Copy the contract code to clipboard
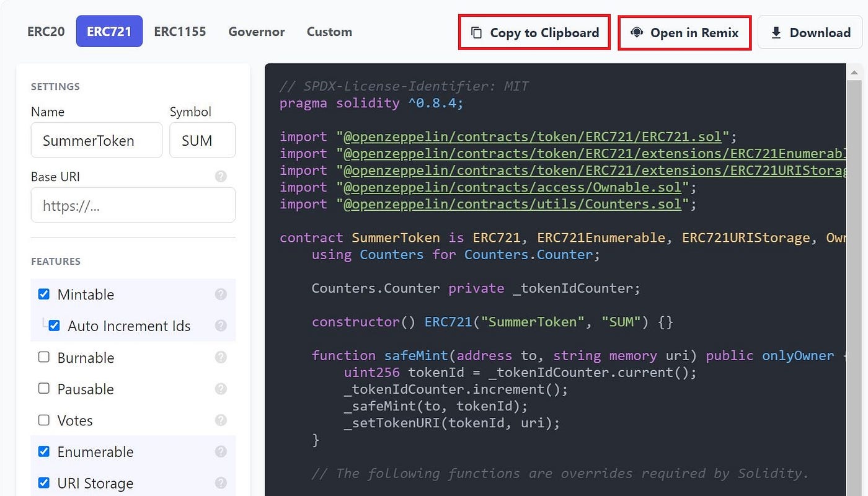Image resolution: width=868 pixels, height=496 pixels. 534,33
